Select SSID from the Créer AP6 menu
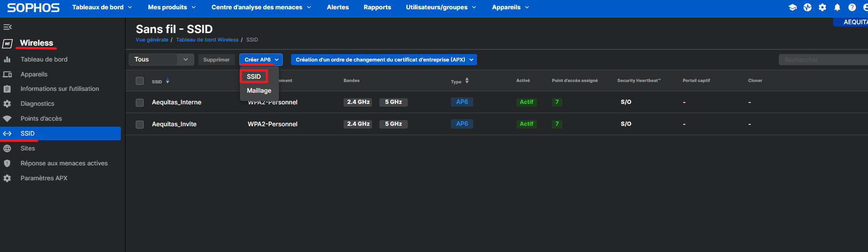Image resolution: width=868 pixels, height=252 pixels. coord(254,76)
